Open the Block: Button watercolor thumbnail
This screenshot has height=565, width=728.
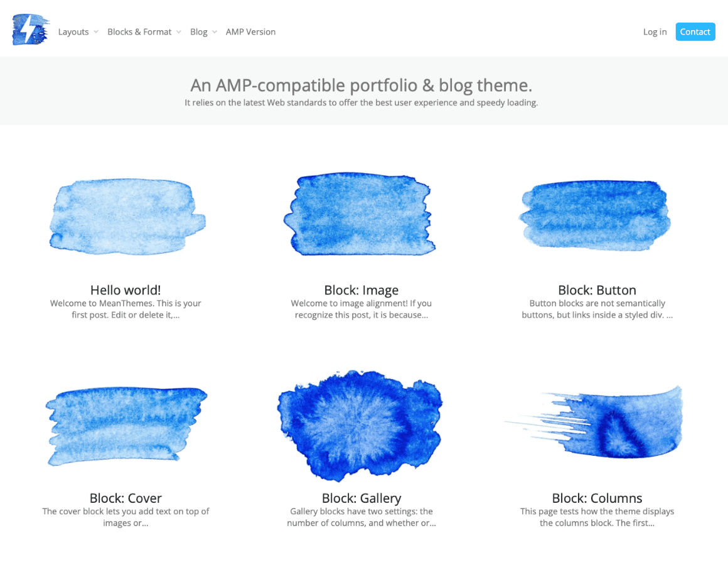click(595, 215)
